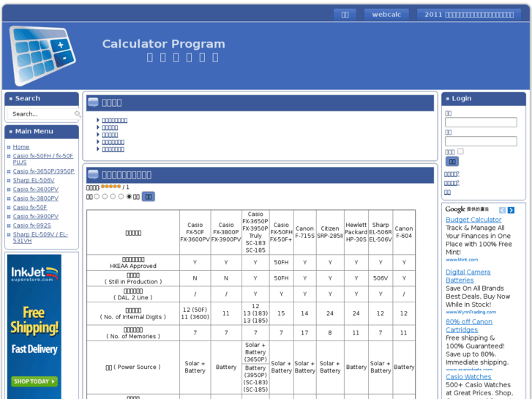Click the five-dot rating indicator
The width and height of the screenshot is (532, 399).
[110, 187]
